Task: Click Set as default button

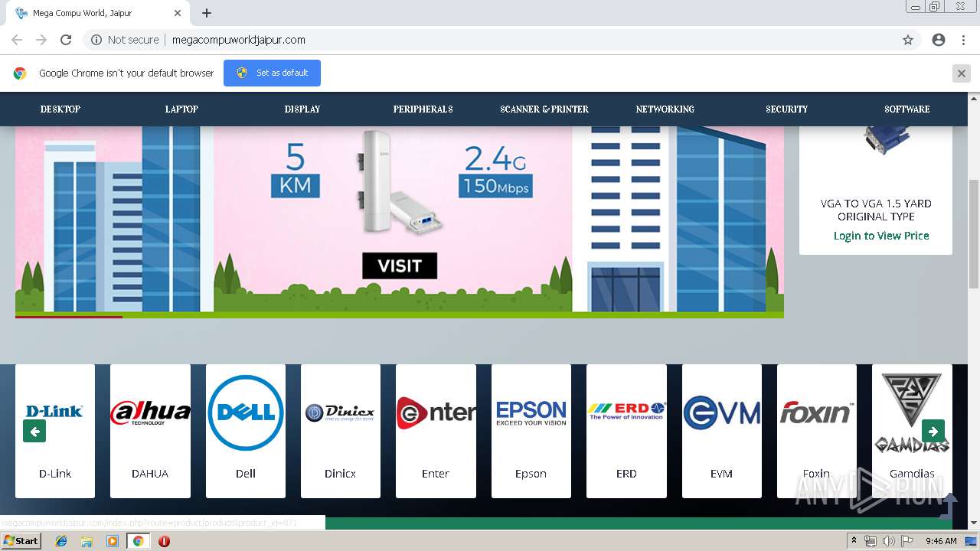Action: (272, 73)
